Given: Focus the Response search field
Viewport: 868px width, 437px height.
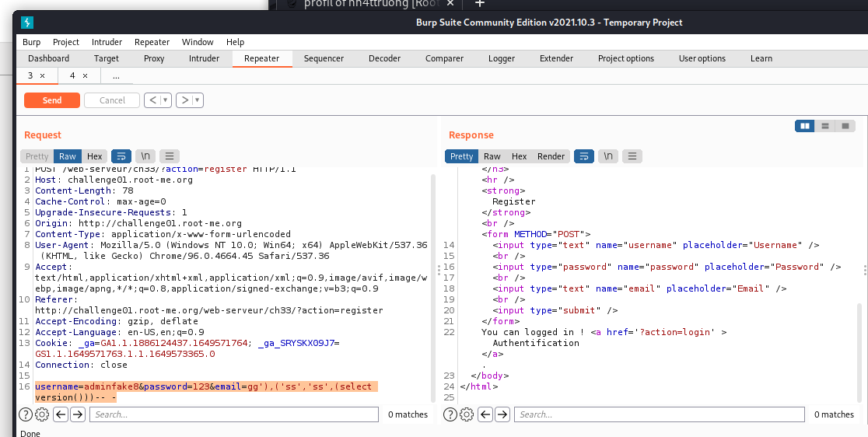Looking at the screenshot, I should [x=660, y=414].
